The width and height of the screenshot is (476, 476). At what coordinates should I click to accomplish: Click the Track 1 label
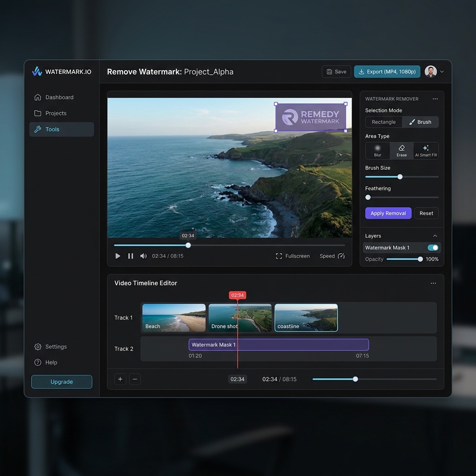[x=124, y=318]
